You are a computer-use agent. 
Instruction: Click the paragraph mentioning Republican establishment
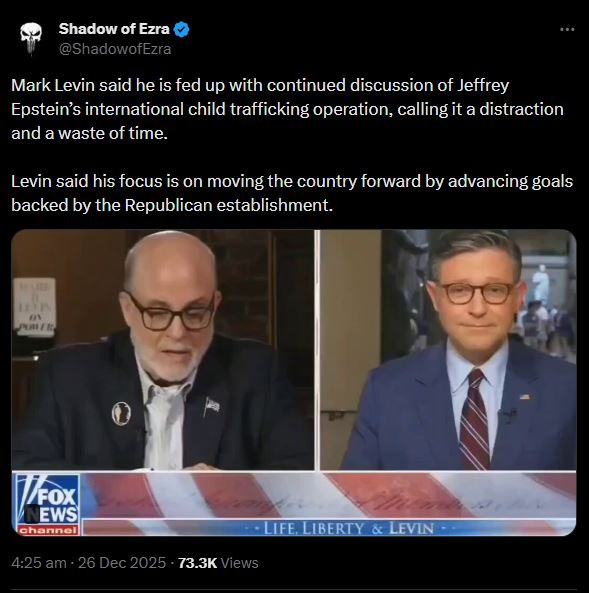(292, 193)
